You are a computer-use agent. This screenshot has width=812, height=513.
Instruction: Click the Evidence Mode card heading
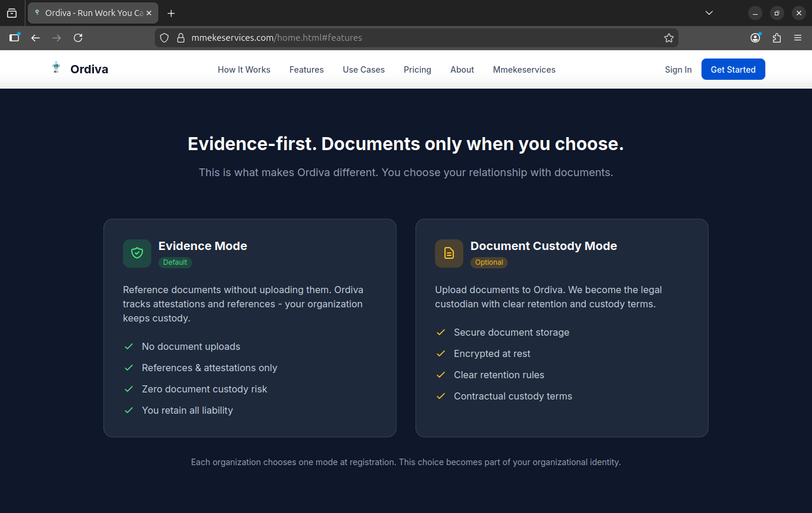pos(203,246)
